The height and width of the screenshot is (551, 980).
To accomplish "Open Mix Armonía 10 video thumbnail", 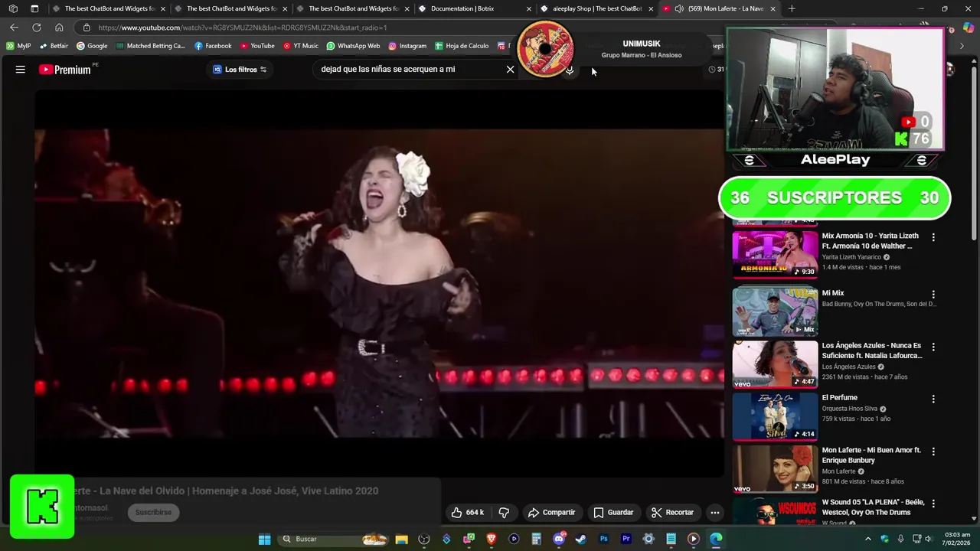I will click(775, 254).
